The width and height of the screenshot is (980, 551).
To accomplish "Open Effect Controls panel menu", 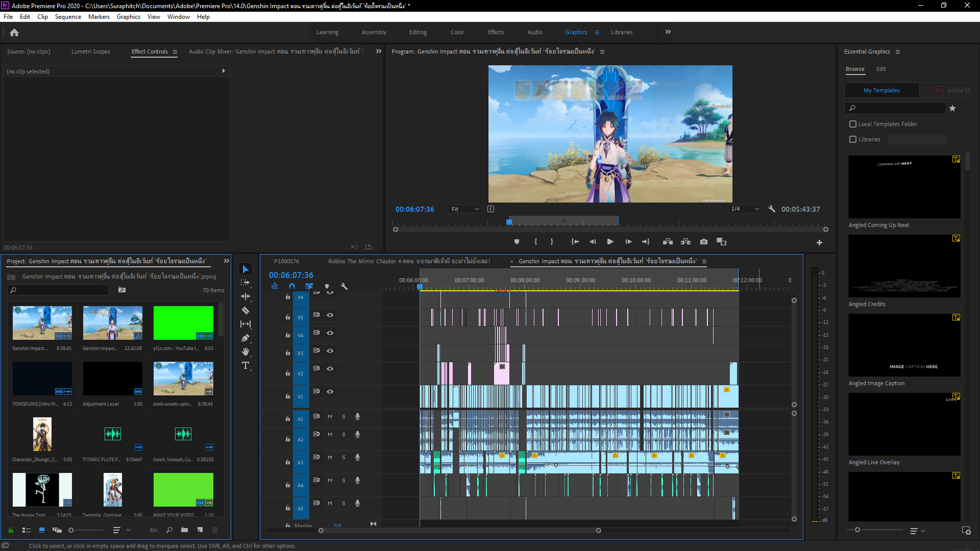I will coord(175,52).
